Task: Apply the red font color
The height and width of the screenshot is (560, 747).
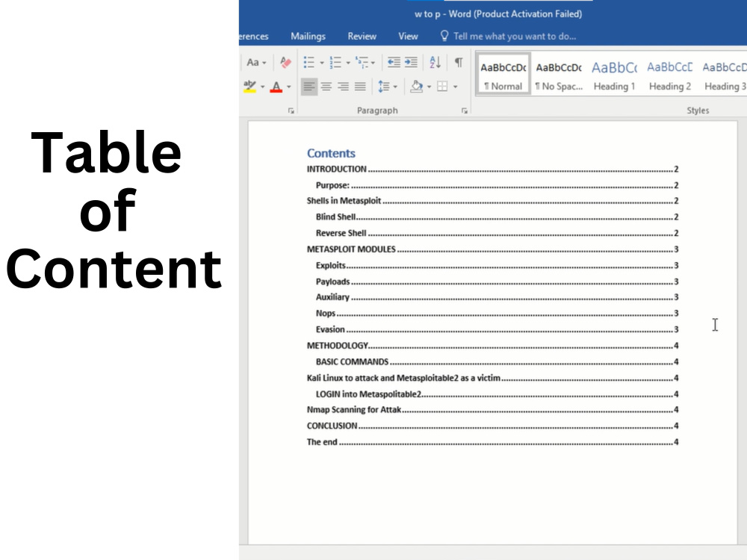Action: 276,87
